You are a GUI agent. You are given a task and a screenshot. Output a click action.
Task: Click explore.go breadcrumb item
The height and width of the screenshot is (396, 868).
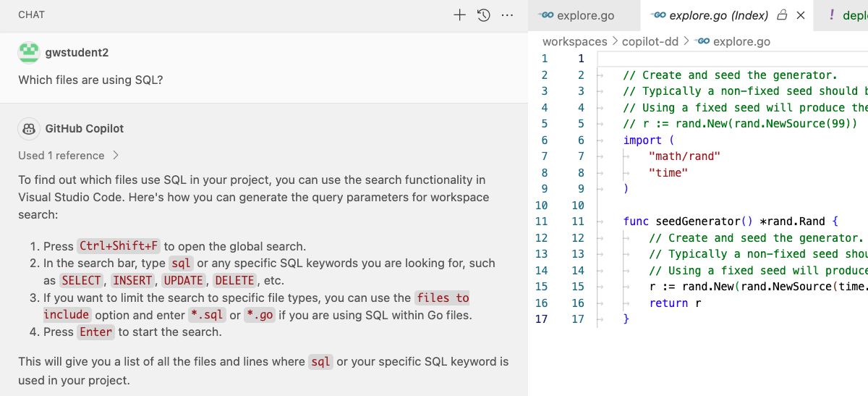741,42
